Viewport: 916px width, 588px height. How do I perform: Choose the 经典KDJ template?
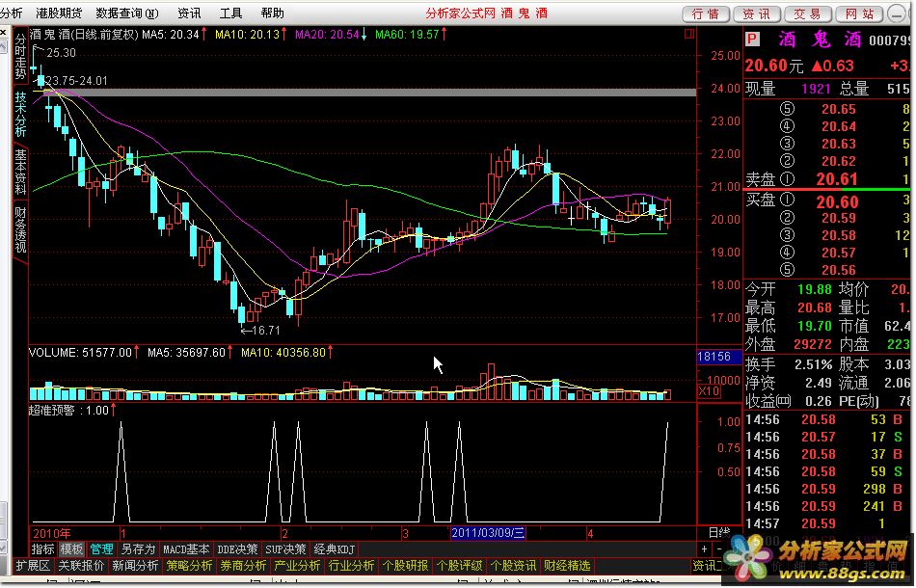335,549
